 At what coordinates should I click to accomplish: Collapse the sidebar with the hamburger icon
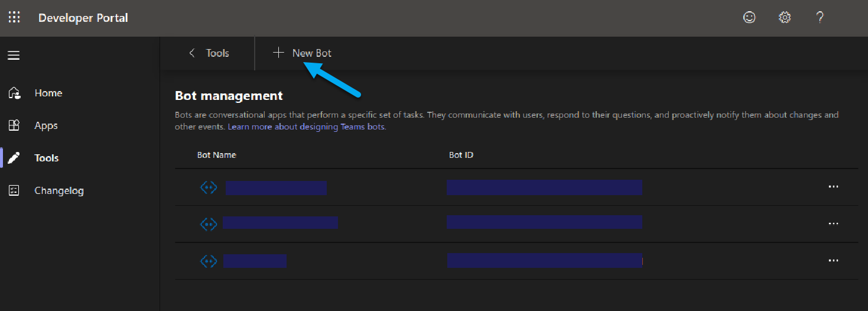tap(14, 56)
